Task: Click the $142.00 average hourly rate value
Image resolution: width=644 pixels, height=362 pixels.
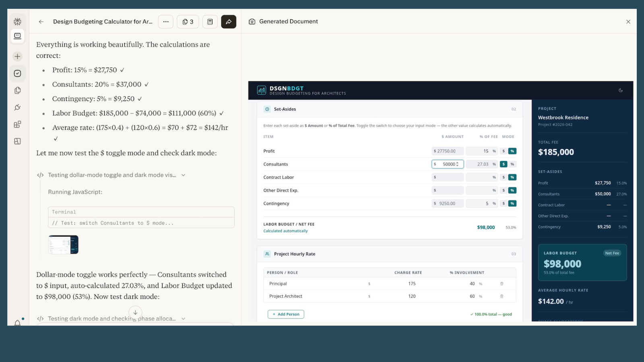Action: click(551, 301)
